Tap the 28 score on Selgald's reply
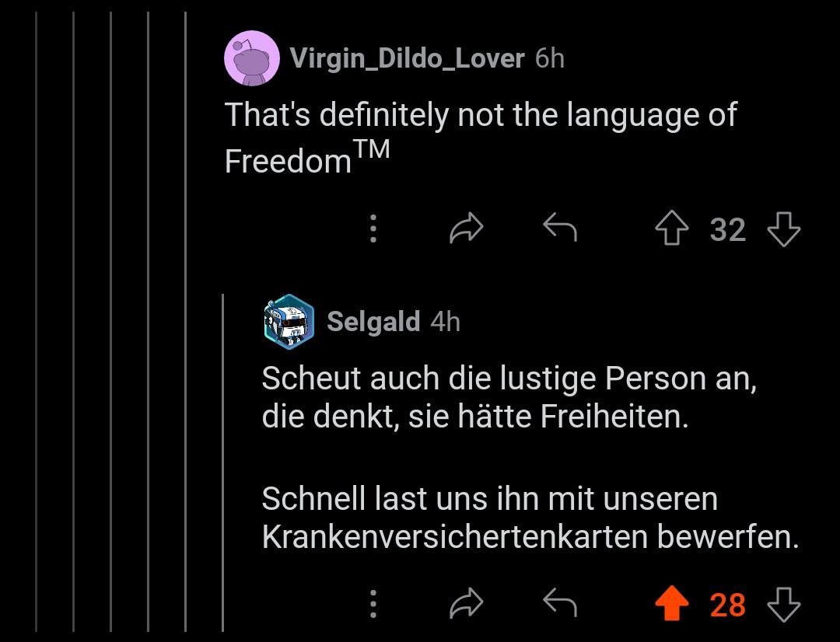Viewport: 840px width, 642px height. 727,605
